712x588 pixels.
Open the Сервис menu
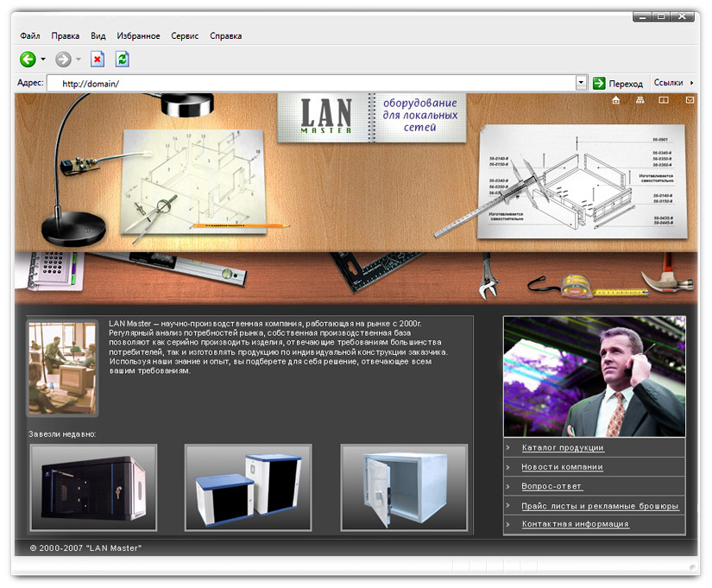coord(185,36)
